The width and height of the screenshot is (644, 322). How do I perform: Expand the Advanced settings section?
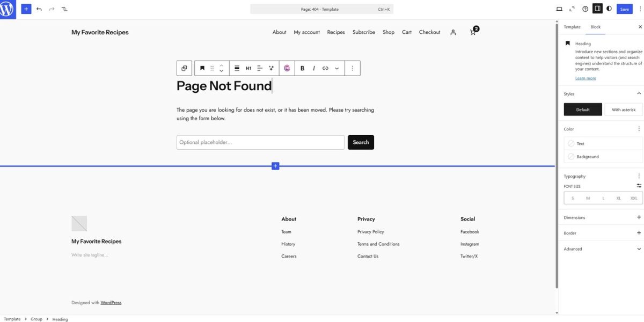pos(639,248)
